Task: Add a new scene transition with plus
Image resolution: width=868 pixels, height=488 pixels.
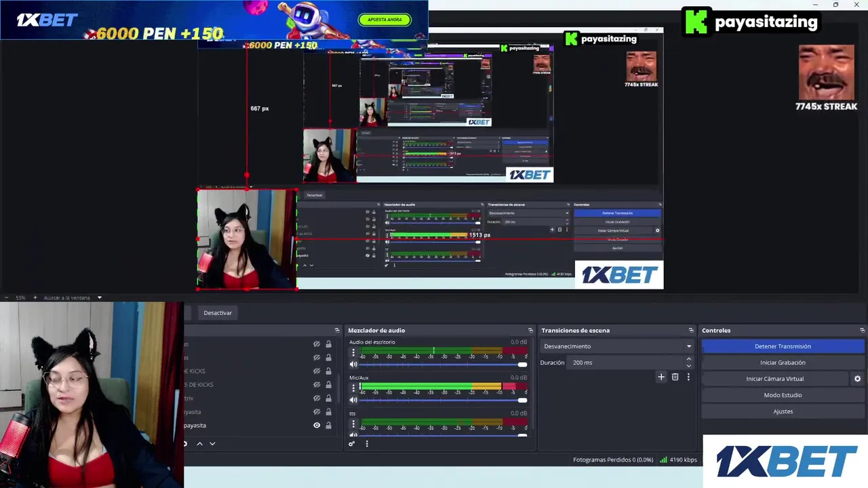Action: (661, 377)
